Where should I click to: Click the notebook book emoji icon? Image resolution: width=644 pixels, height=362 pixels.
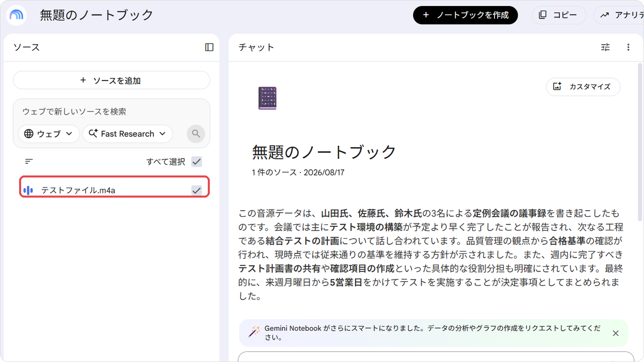[x=267, y=98]
